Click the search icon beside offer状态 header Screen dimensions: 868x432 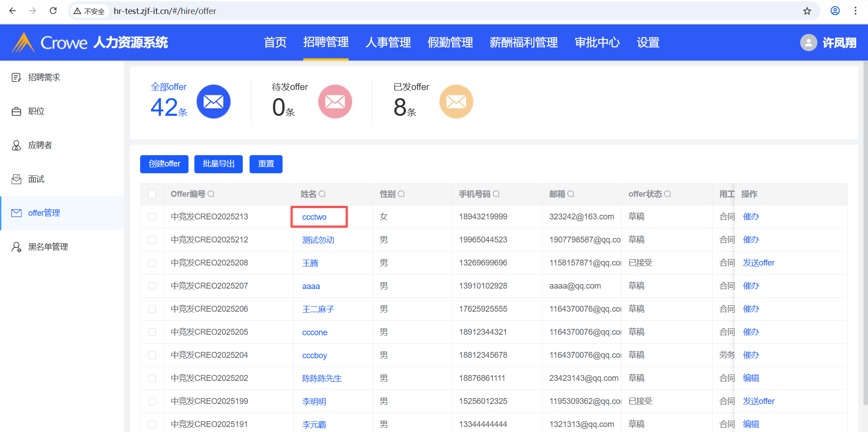(x=668, y=194)
